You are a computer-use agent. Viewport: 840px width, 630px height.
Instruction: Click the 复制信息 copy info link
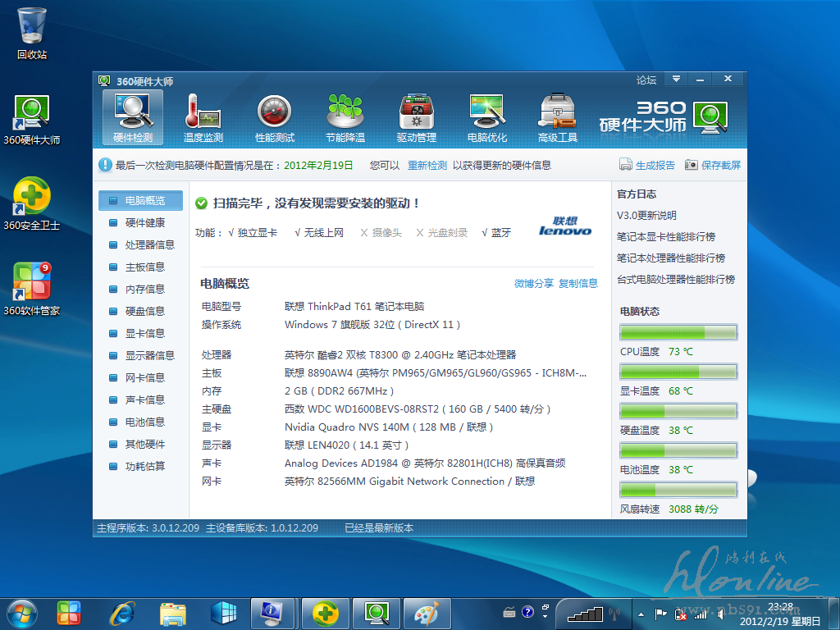click(x=578, y=284)
